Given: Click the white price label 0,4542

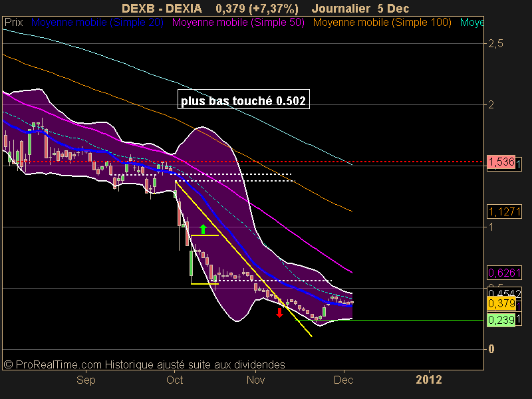Looking at the screenshot, I should [504, 293].
